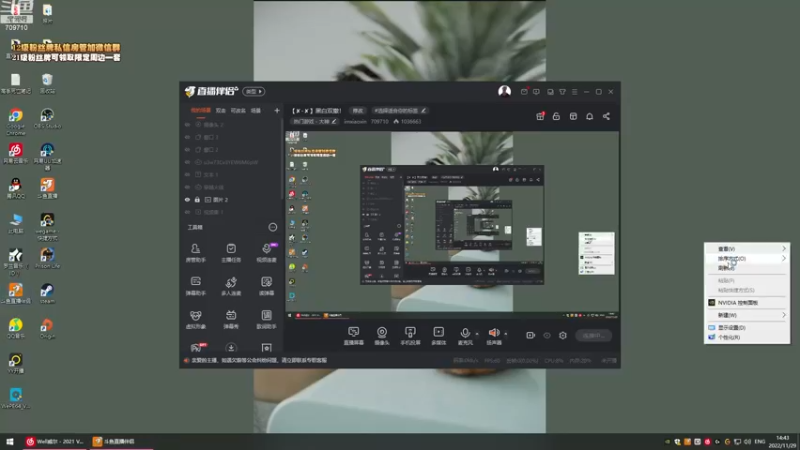800x450 pixels.
Task: Click the ENG language indicator in the tray
Action: click(x=760, y=441)
